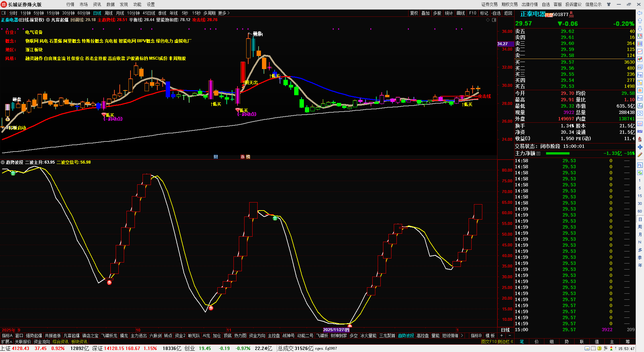Switch chart to 60分钟 period
The width and height of the screenshot is (644, 352).
click(84, 13)
